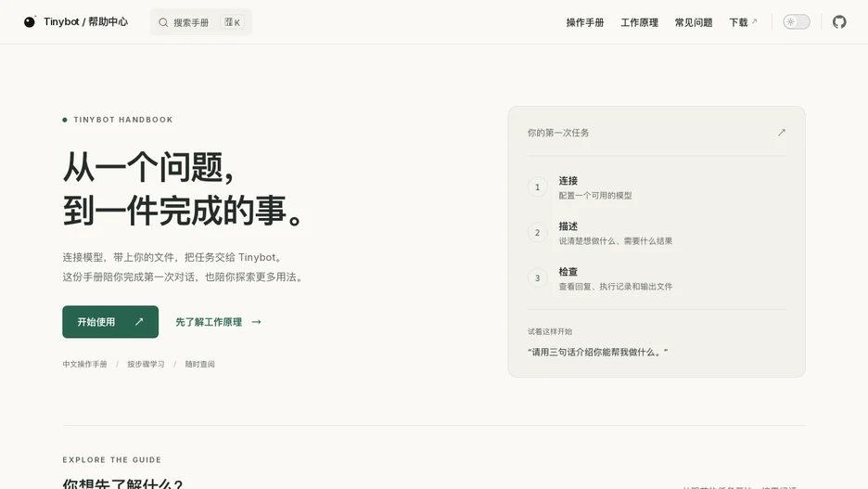868x489 pixels.
Task: Select step 2 描述
Action: click(657, 233)
